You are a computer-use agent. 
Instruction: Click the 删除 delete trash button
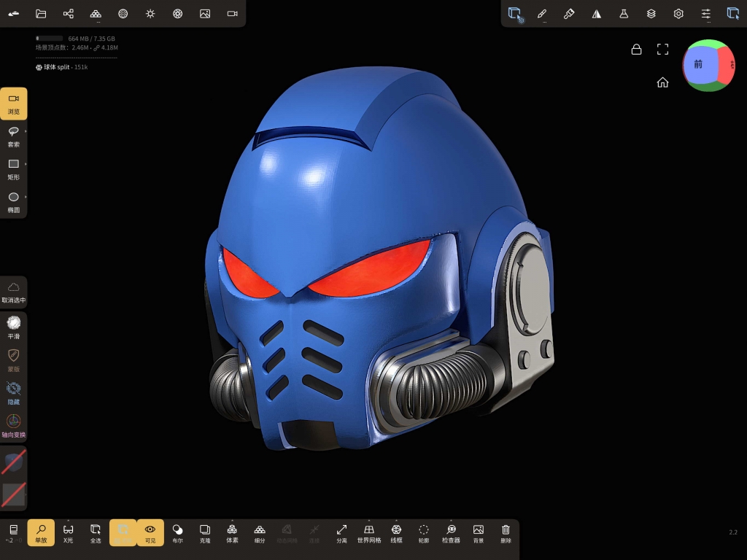(x=506, y=533)
